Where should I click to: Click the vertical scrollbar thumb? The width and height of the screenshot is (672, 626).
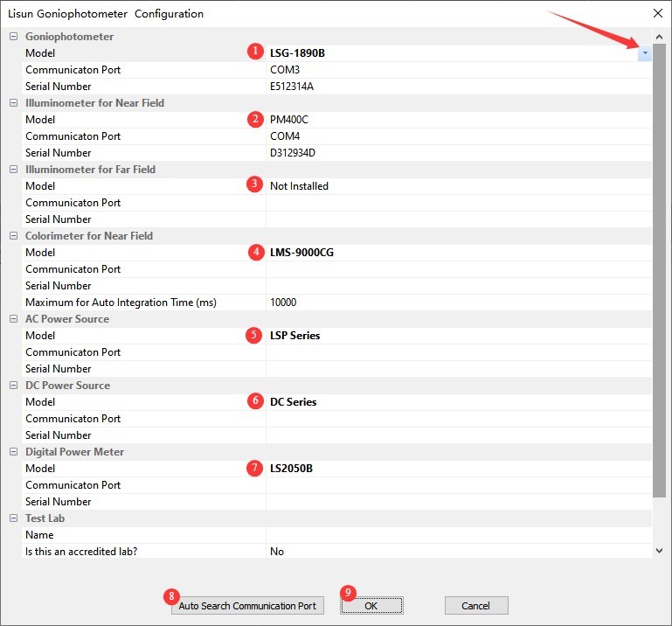pyautogui.click(x=659, y=270)
